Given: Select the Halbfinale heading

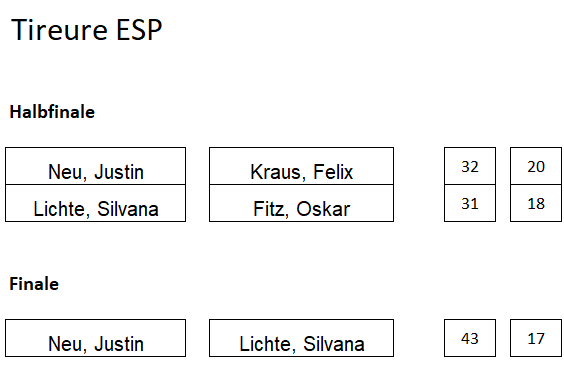Looking at the screenshot, I should [52, 112].
